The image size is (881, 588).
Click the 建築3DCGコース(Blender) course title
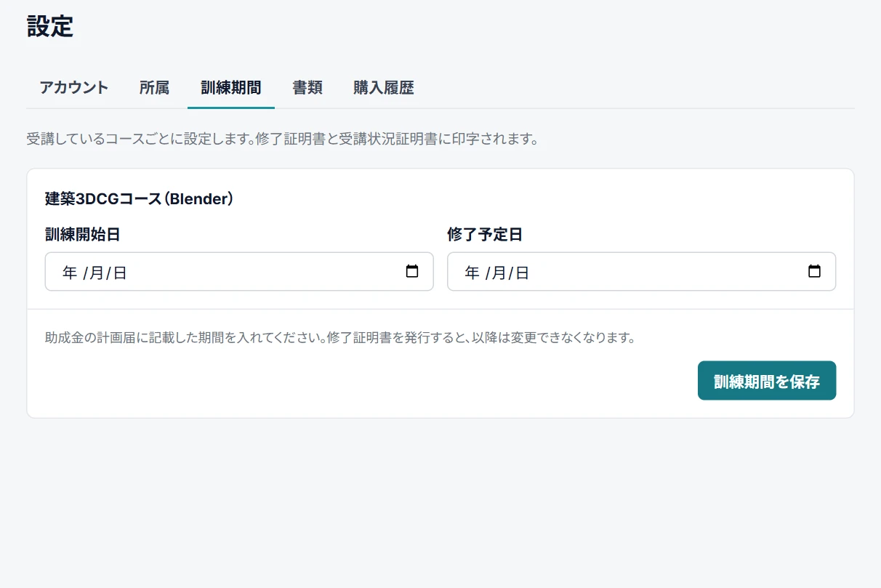point(139,198)
